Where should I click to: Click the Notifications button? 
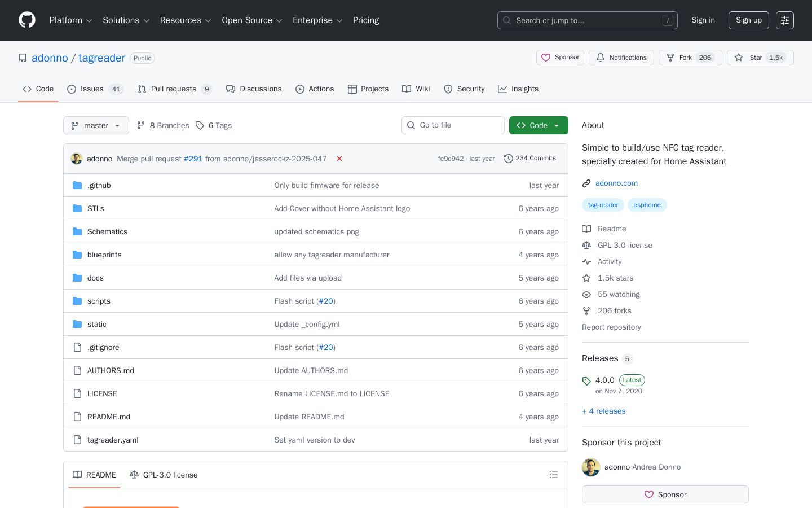[621, 58]
